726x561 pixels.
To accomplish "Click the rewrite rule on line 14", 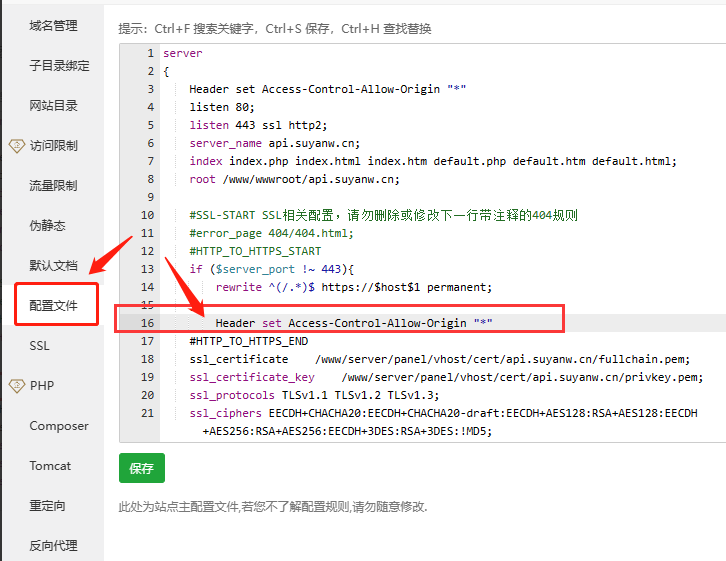I will 354,287.
